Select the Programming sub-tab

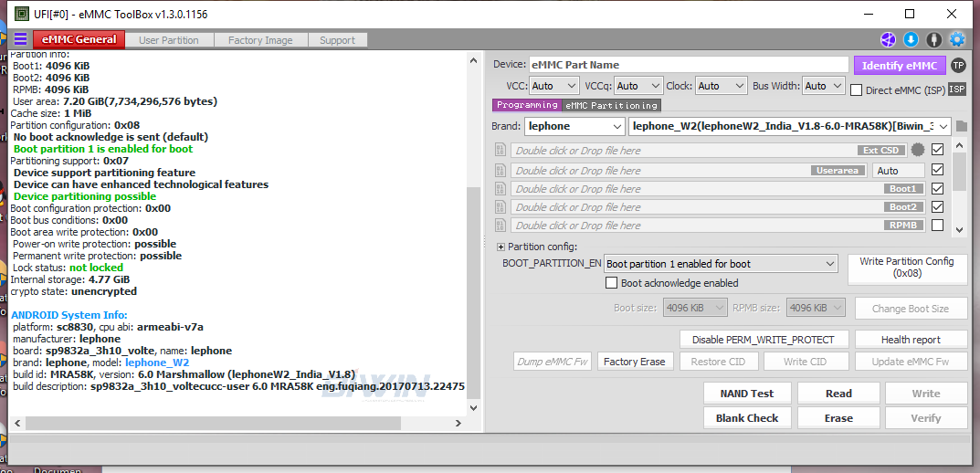click(x=528, y=105)
